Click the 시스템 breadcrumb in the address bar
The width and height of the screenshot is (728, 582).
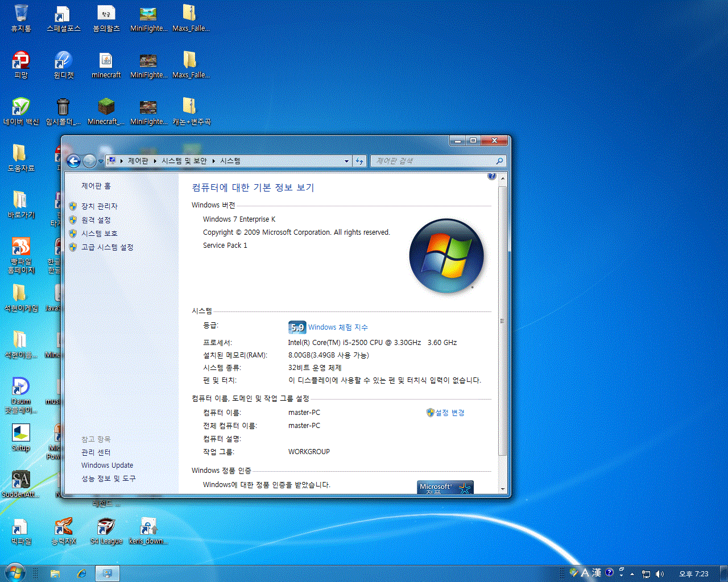click(230, 161)
